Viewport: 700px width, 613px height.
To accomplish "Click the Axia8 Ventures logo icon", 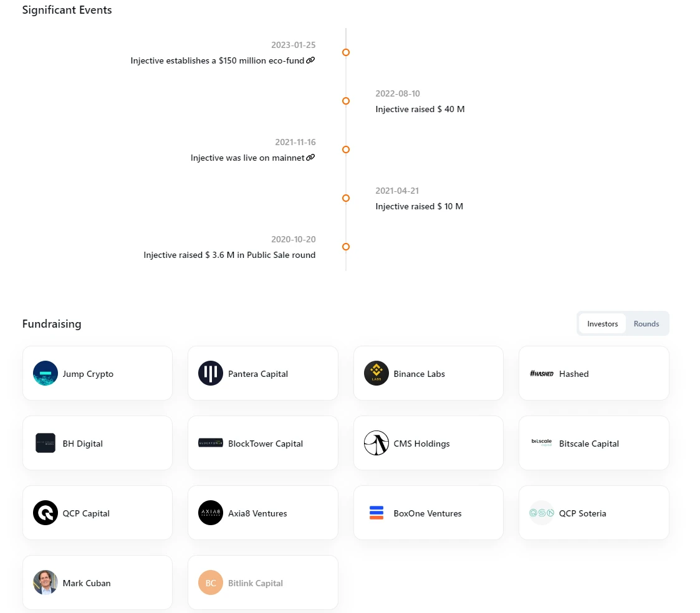I will pyautogui.click(x=210, y=513).
